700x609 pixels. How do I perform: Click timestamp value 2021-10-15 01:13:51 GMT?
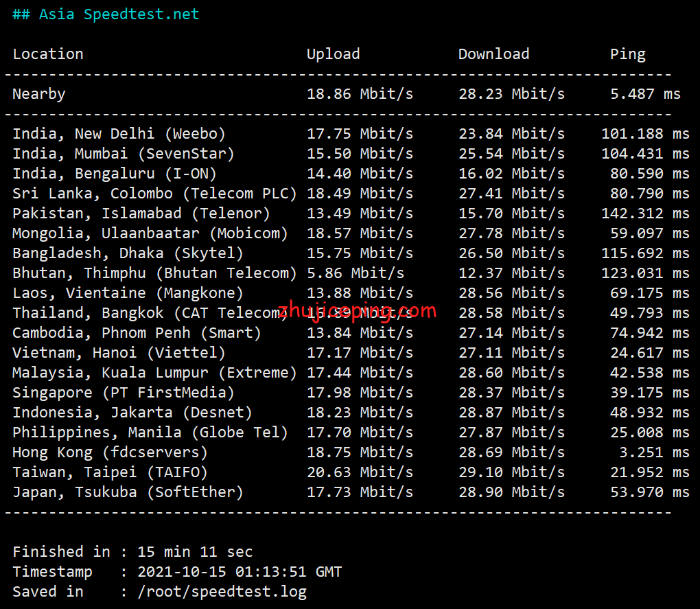click(240, 572)
